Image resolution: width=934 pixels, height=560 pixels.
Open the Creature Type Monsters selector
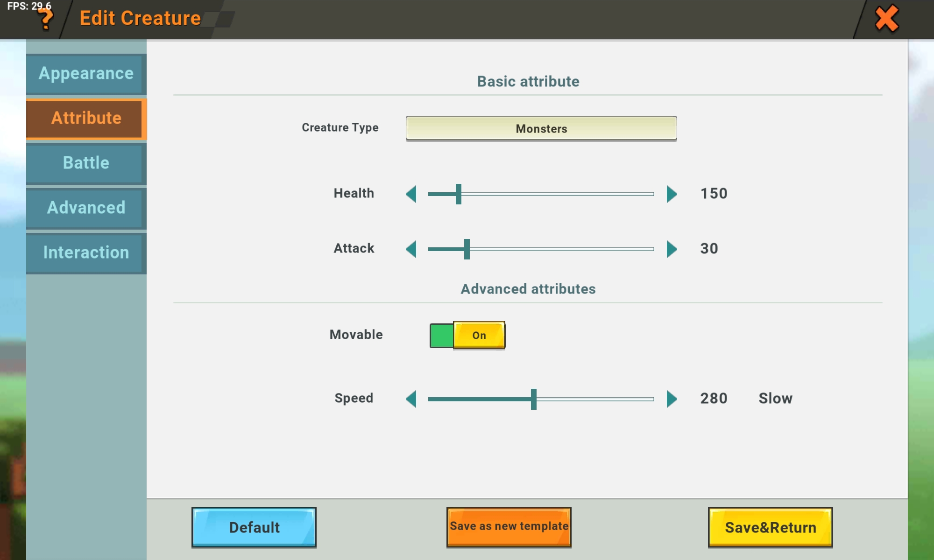click(541, 128)
